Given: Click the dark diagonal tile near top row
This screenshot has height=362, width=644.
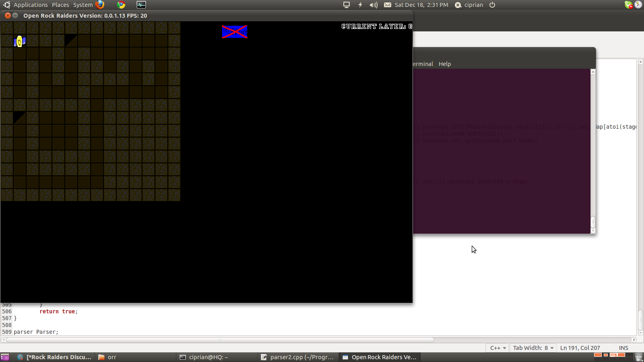Looking at the screenshot, I should pyautogui.click(x=71, y=40).
